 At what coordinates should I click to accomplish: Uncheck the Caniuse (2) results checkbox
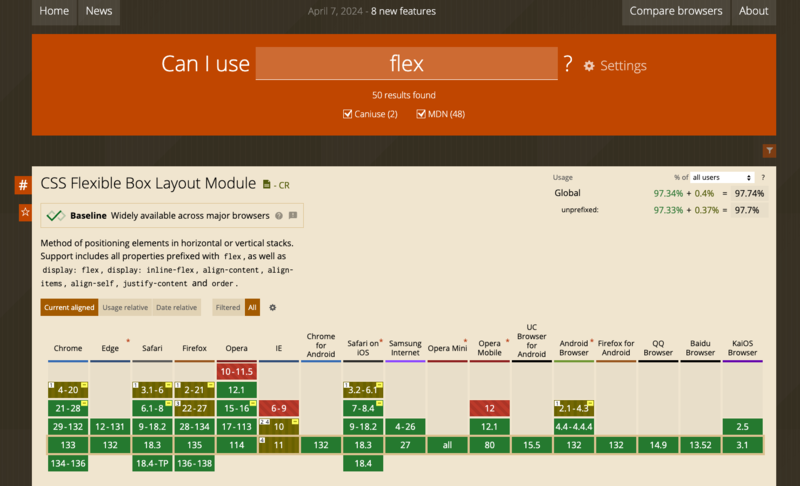click(x=347, y=114)
